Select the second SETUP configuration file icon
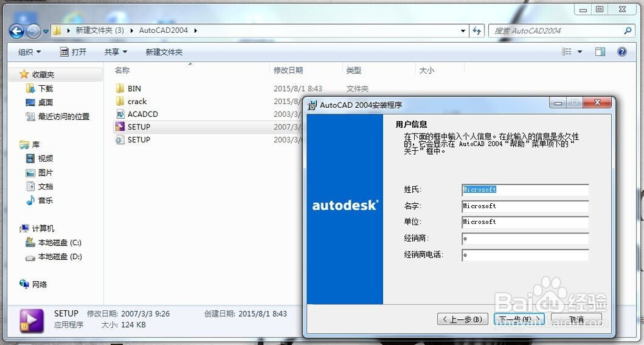 (120, 140)
